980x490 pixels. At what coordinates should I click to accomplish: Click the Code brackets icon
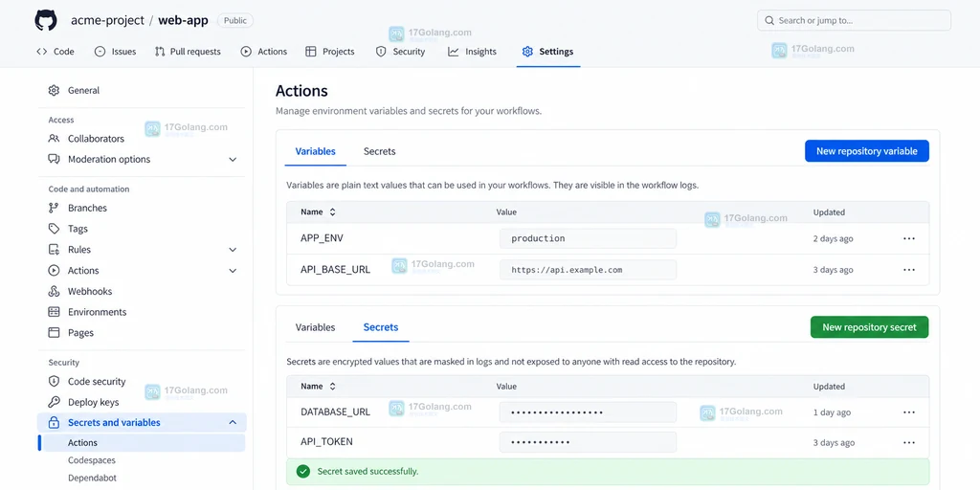pyautogui.click(x=42, y=52)
